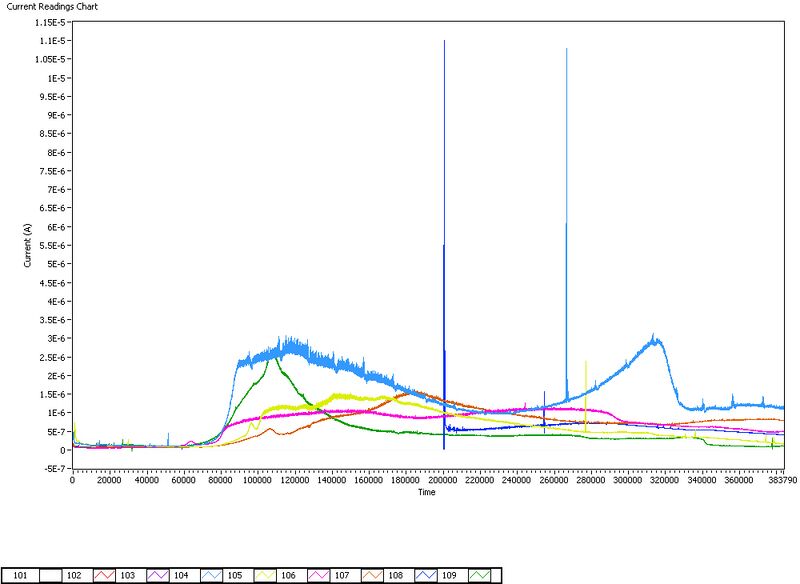The image size is (800, 584).
Task: Click the blank plot sample beside 101
Action: point(50,576)
